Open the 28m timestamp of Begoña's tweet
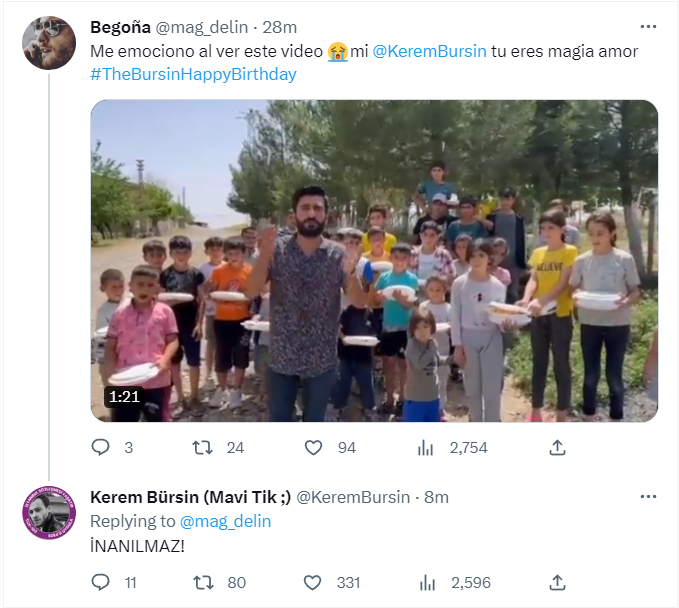The image size is (679, 608). tap(279, 27)
